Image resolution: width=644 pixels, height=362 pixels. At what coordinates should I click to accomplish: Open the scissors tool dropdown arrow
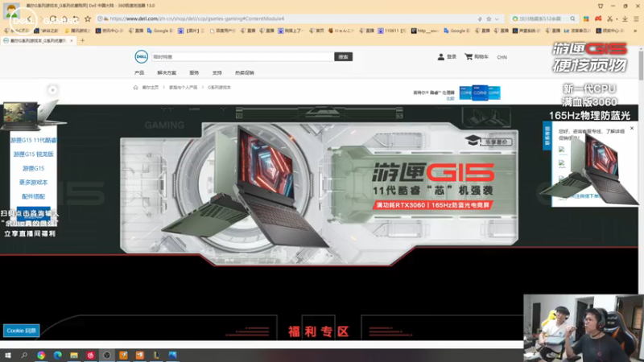coord(617,19)
